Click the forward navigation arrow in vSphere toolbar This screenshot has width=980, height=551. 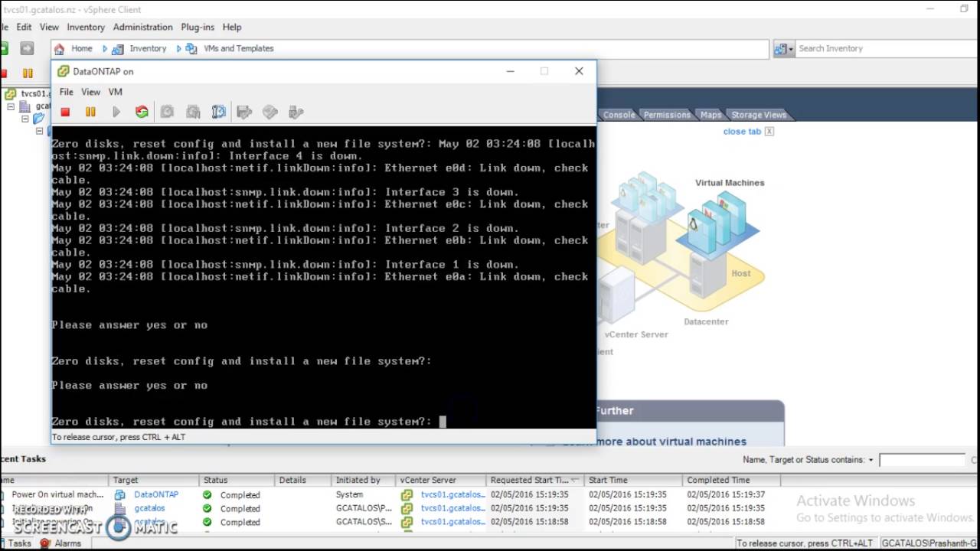tap(27, 49)
